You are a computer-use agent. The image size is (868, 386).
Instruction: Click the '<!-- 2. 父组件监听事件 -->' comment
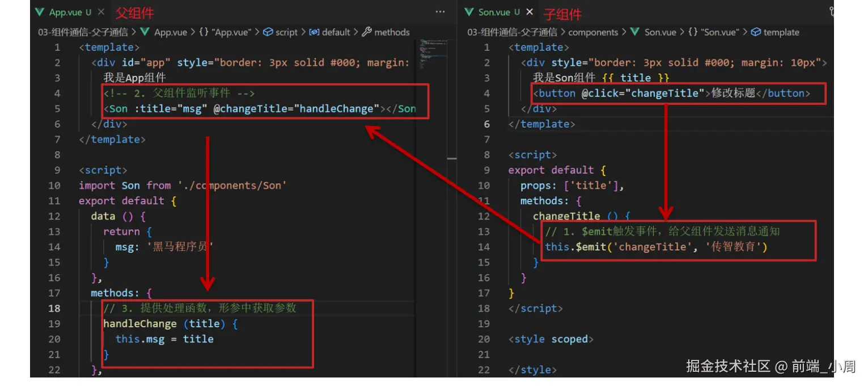(x=179, y=94)
